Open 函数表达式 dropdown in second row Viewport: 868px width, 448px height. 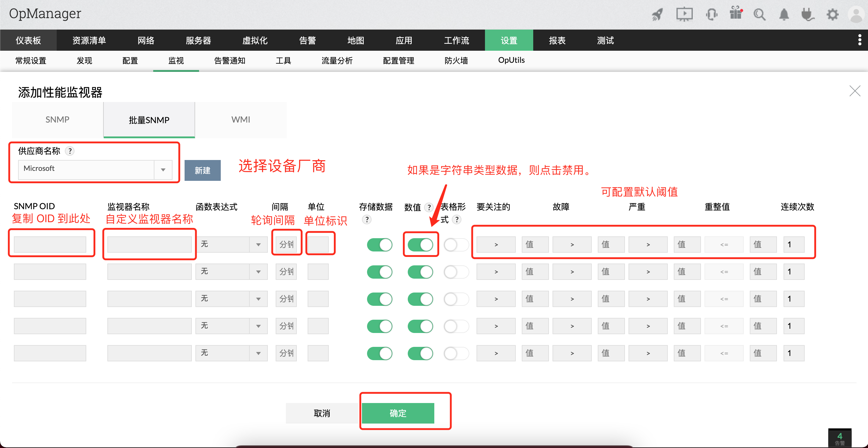(232, 272)
